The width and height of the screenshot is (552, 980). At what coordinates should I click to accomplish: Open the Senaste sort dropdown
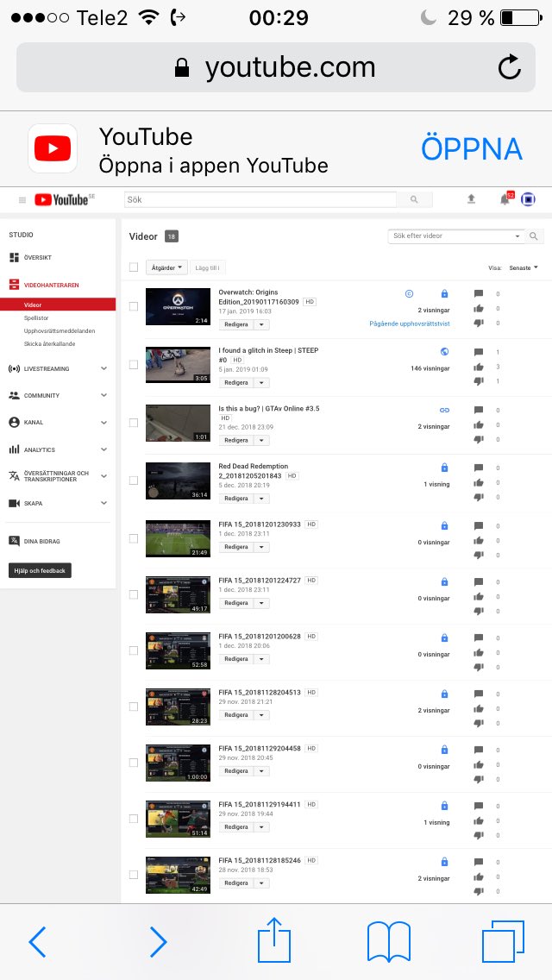(x=524, y=267)
